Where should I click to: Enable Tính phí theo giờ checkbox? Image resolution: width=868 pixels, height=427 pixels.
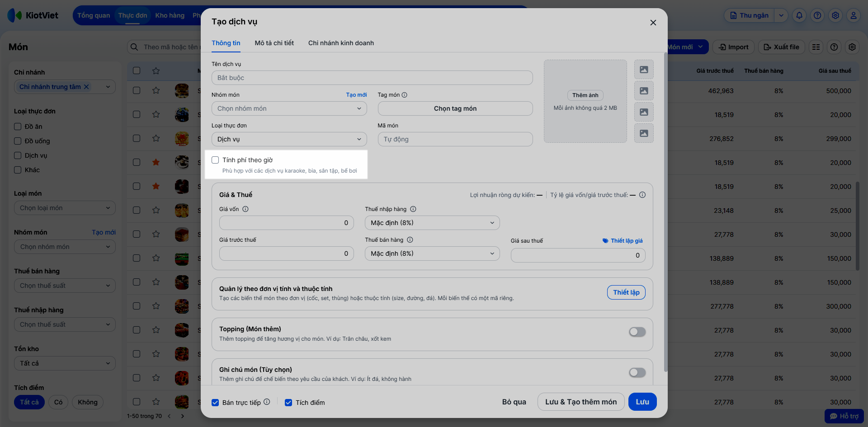point(215,160)
